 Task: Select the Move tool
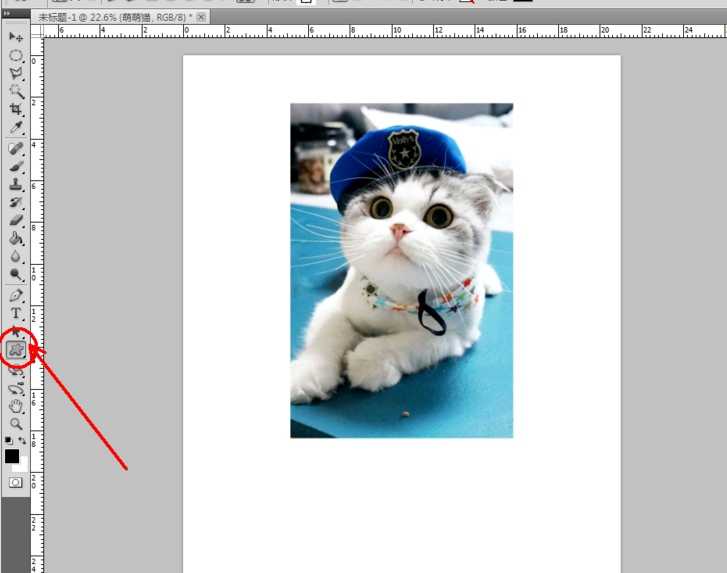tap(16, 37)
